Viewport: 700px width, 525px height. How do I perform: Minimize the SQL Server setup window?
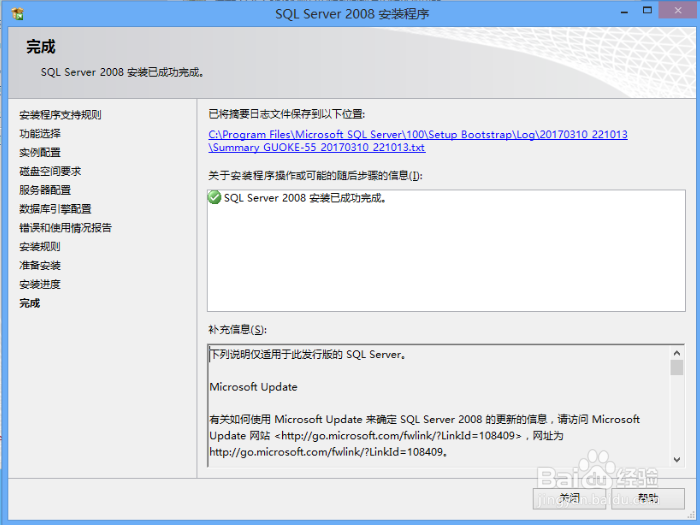coord(625,12)
